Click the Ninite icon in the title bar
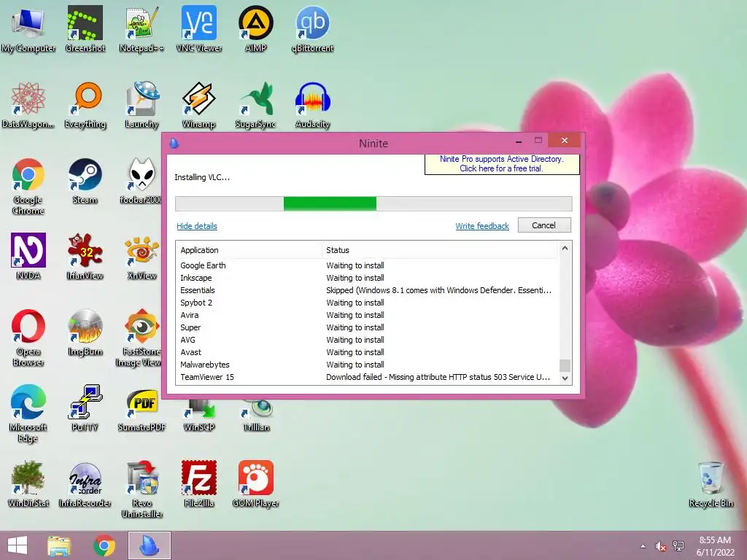The image size is (747, 560). pyautogui.click(x=174, y=143)
